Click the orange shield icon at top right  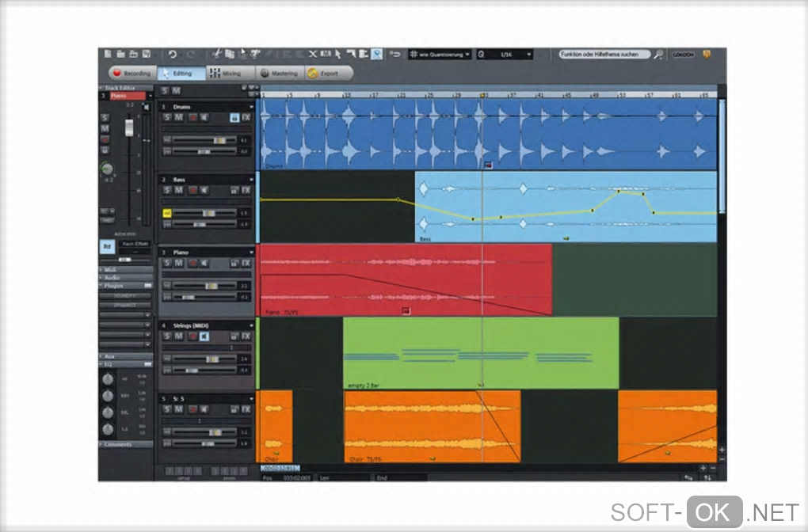point(707,54)
